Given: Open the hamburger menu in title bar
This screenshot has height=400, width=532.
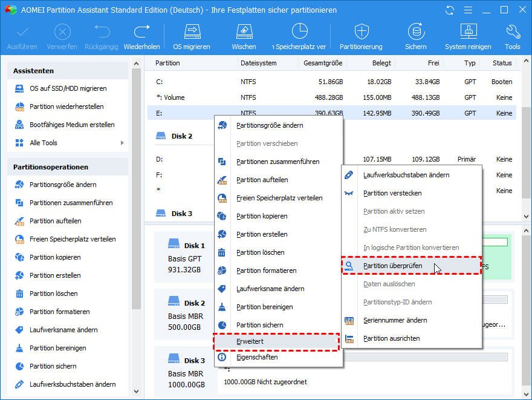Looking at the screenshot, I should 468,10.
